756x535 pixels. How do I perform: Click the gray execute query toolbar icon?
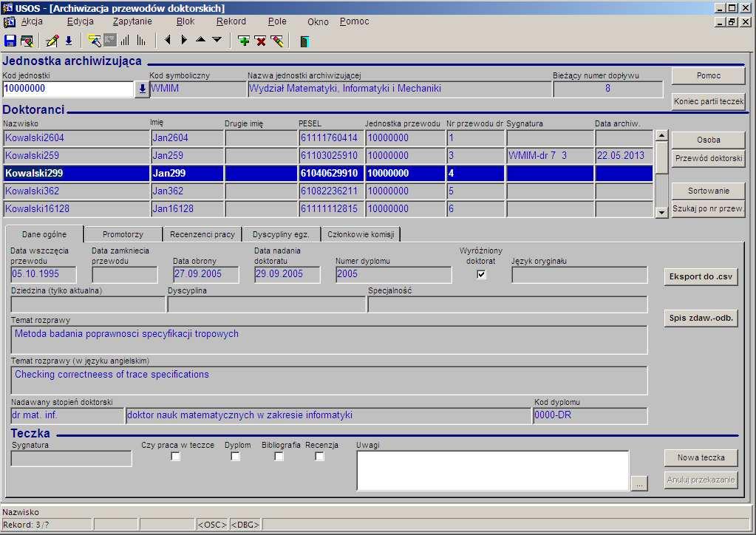click(110, 41)
